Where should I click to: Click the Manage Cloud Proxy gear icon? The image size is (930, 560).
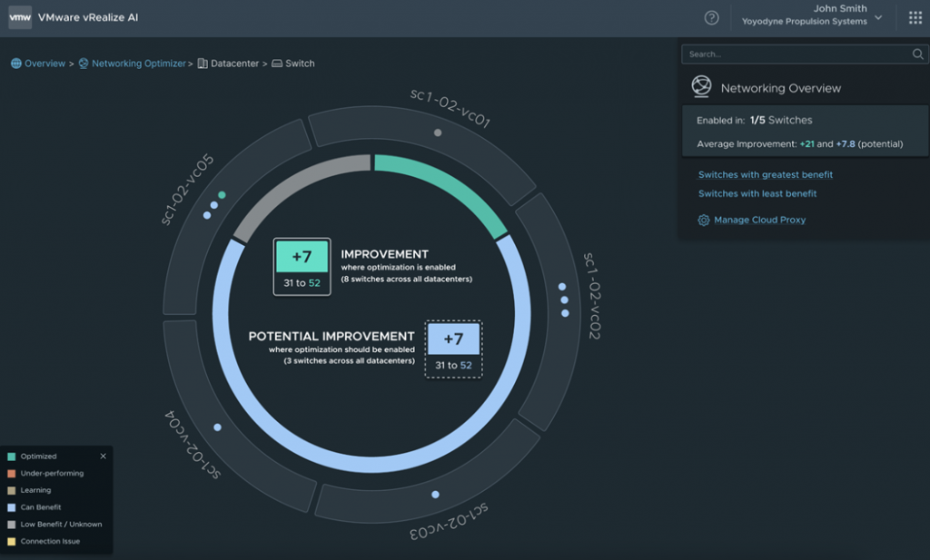704,220
